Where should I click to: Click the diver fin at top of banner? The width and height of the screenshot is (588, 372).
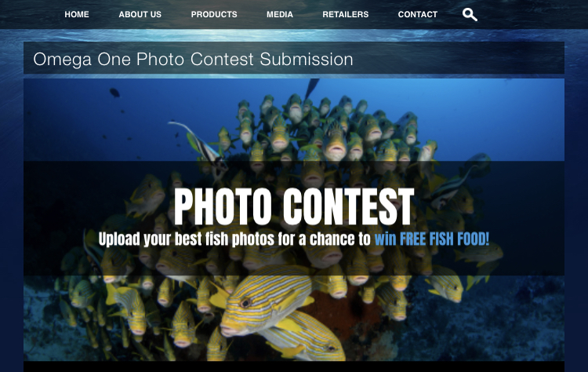pos(311,88)
